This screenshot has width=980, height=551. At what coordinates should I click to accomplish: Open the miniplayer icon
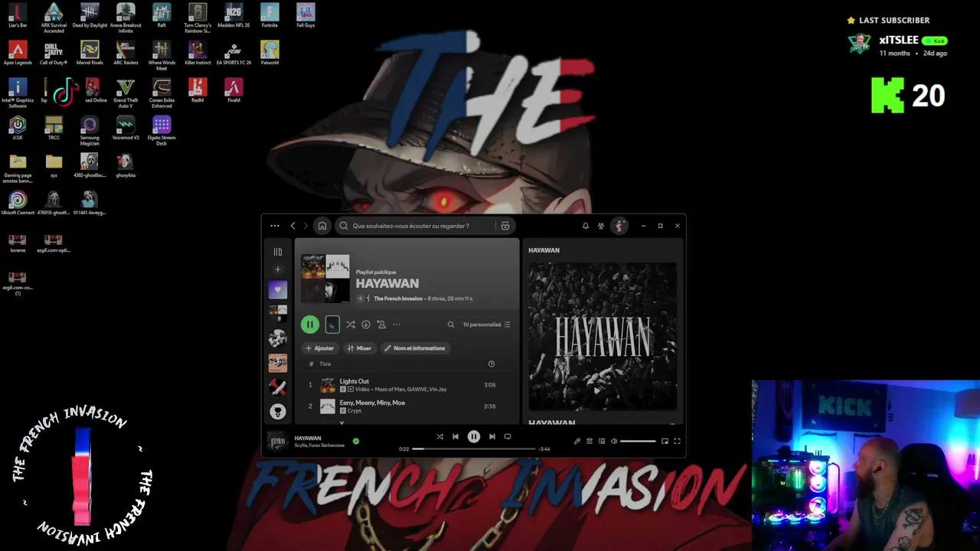tap(665, 441)
